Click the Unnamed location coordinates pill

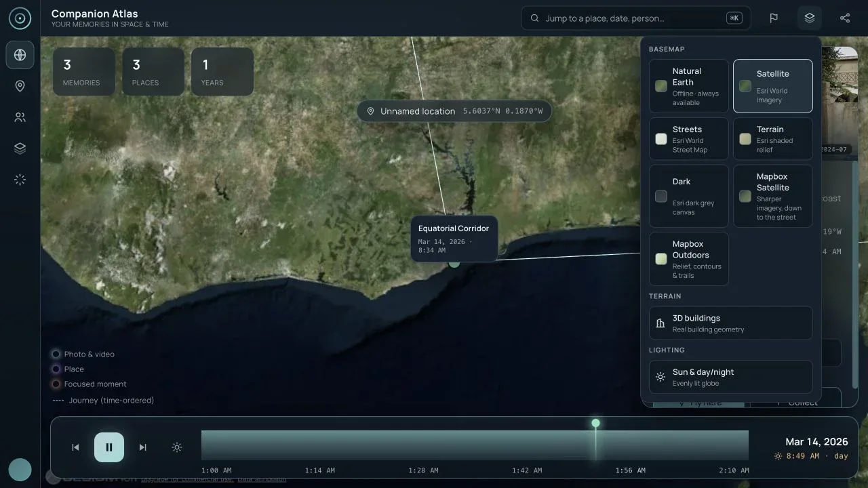pyautogui.click(x=454, y=111)
